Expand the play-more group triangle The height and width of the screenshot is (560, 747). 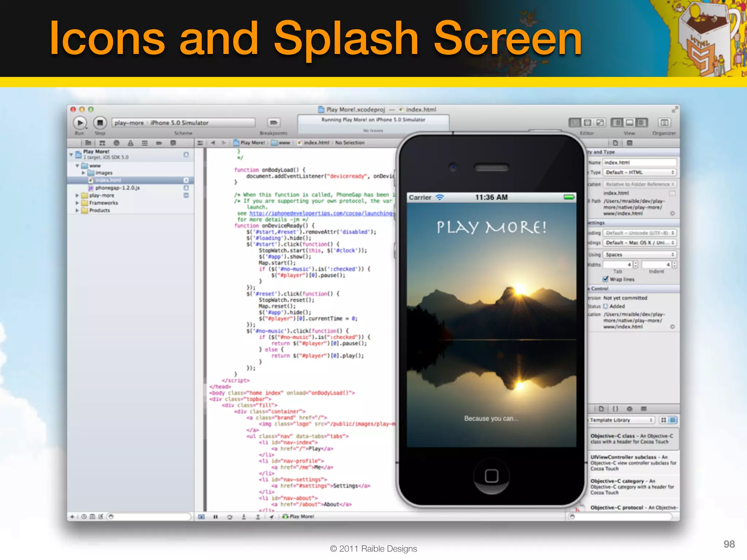pos(77,195)
